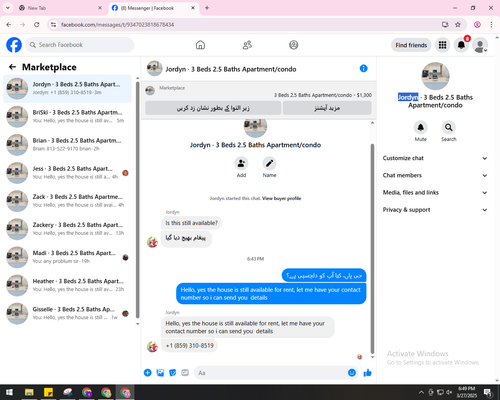Click the phone number +1 (859) 310-8519 message
The height and width of the screenshot is (400, 500).
pyautogui.click(x=190, y=346)
